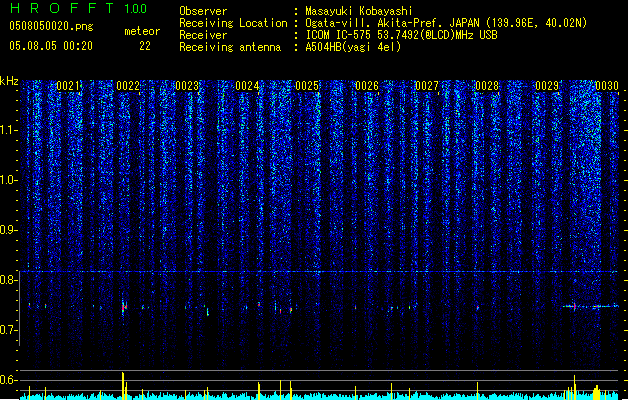This screenshot has width=629, height=400.
Task: Click the long horizontal echo near 0030
Action: (590, 307)
